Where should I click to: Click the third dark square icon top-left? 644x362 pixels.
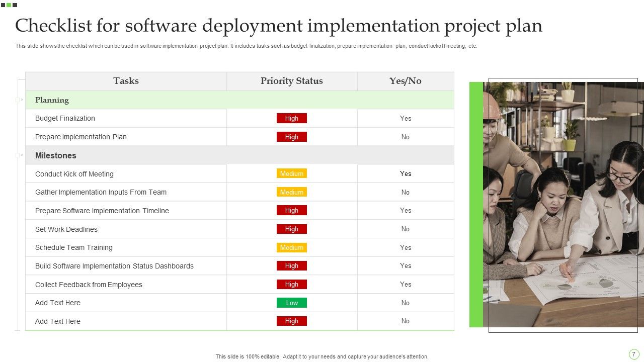click(x=15, y=5)
